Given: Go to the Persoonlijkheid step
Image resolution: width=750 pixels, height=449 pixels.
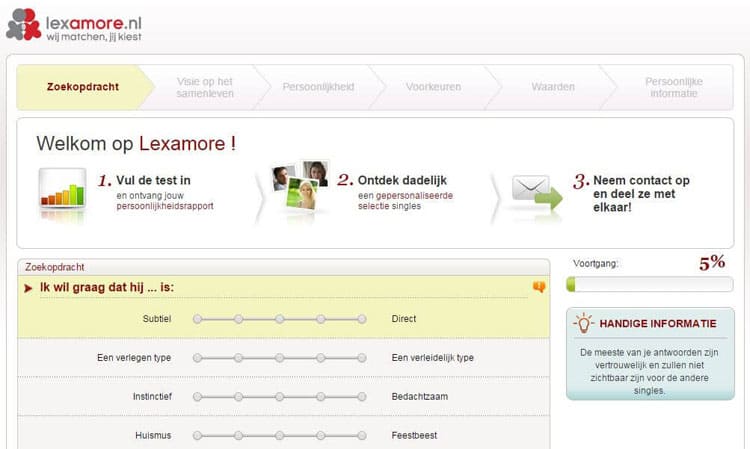Looking at the screenshot, I should coord(318,87).
